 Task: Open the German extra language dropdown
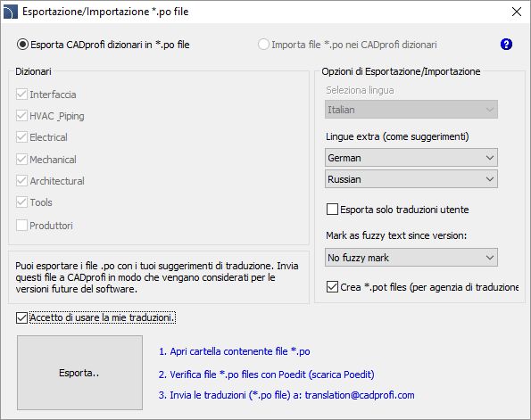[411, 158]
